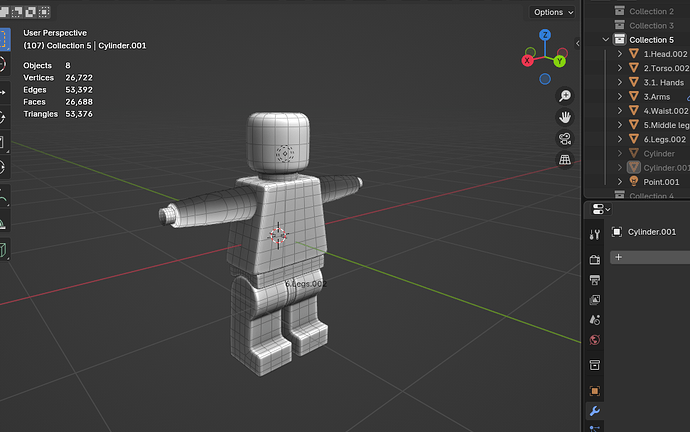Expand the Cylinder object row
Screen dimensions: 690x432
tap(620, 154)
